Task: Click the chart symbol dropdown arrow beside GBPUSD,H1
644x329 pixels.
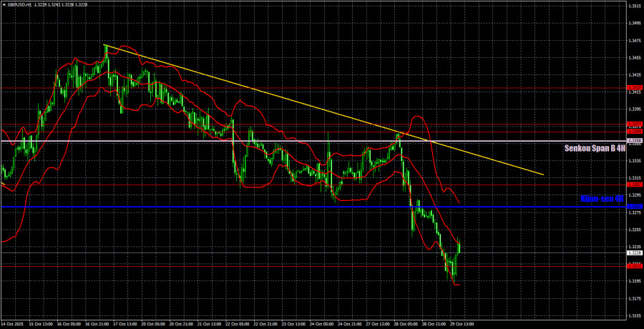Action: pyautogui.click(x=4, y=4)
